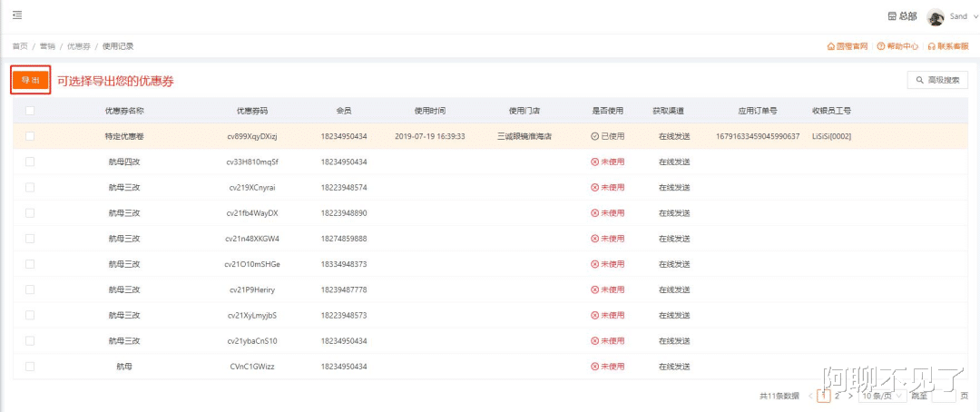980x412 pixels.
Task: Open 联系客服 customer service link
Action: coord(948,46)
